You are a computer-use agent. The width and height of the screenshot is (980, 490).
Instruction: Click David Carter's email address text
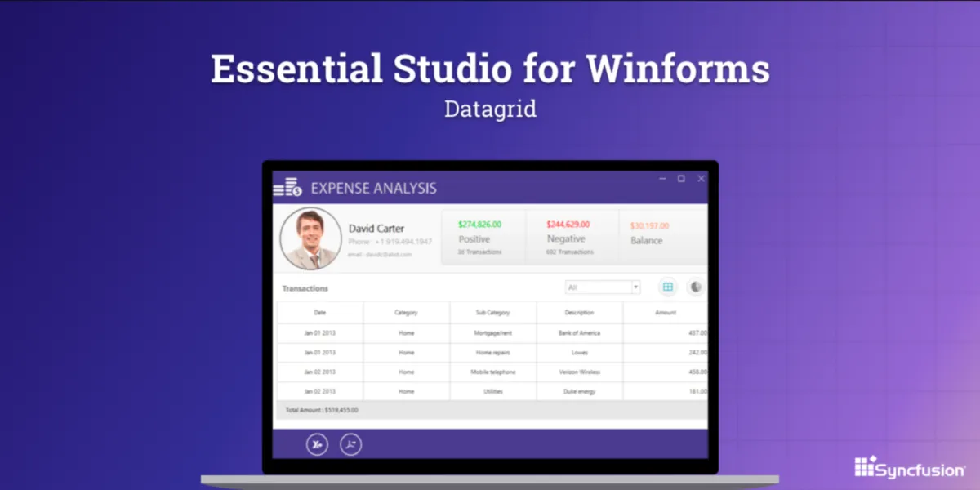(381, 255)
